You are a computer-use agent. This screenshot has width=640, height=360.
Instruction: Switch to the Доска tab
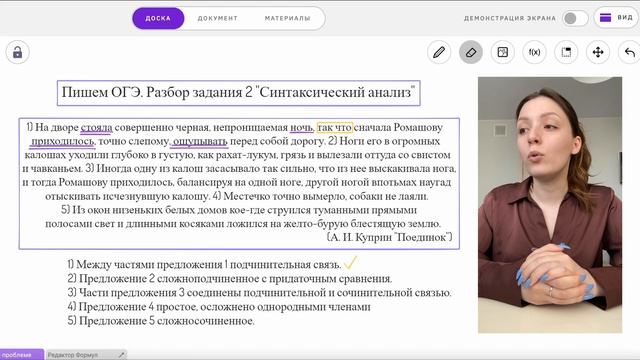[x=158, y=18]
